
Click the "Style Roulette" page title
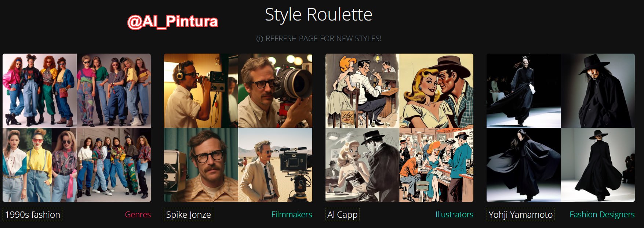319,15
